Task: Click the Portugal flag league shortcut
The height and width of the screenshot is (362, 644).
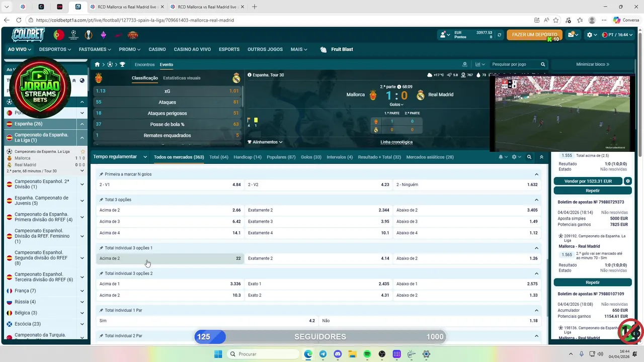Action: (x=59, y=35)
